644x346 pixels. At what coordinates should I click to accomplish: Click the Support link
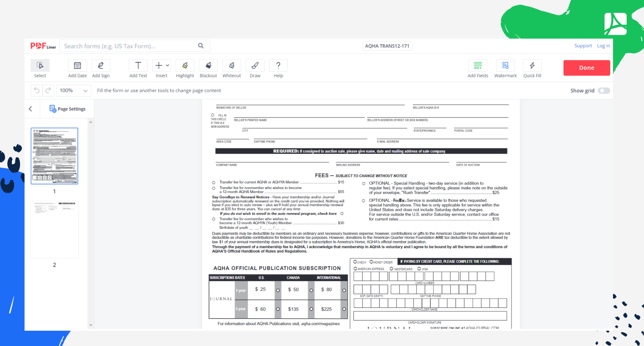click(583, 46)
